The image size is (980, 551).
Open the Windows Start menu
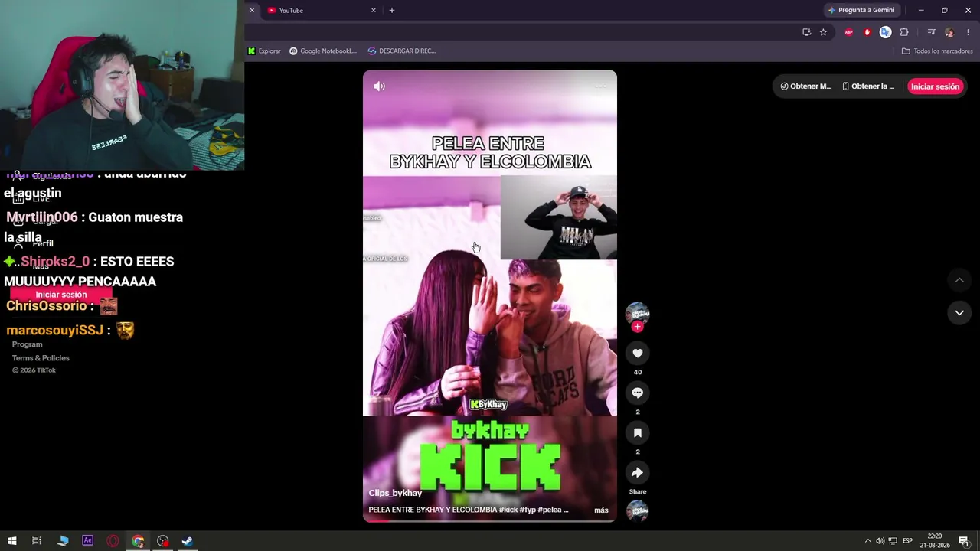point(12,541)
